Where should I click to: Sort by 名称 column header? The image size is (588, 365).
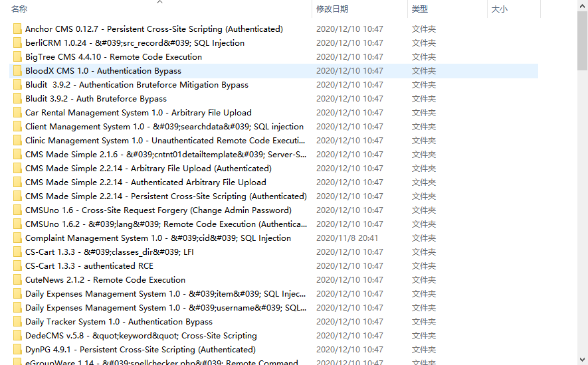point(19,9)
